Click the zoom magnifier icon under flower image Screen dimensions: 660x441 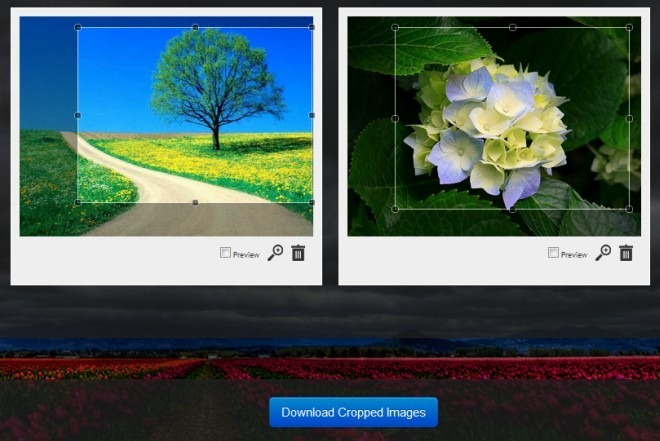coord(603,252)
